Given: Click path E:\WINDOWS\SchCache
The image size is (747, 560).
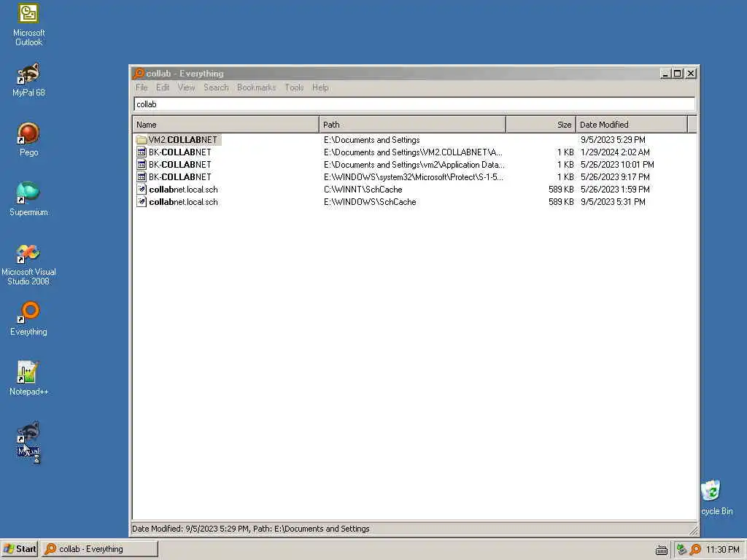Looking at the screenshot, I should pos(370,201).
